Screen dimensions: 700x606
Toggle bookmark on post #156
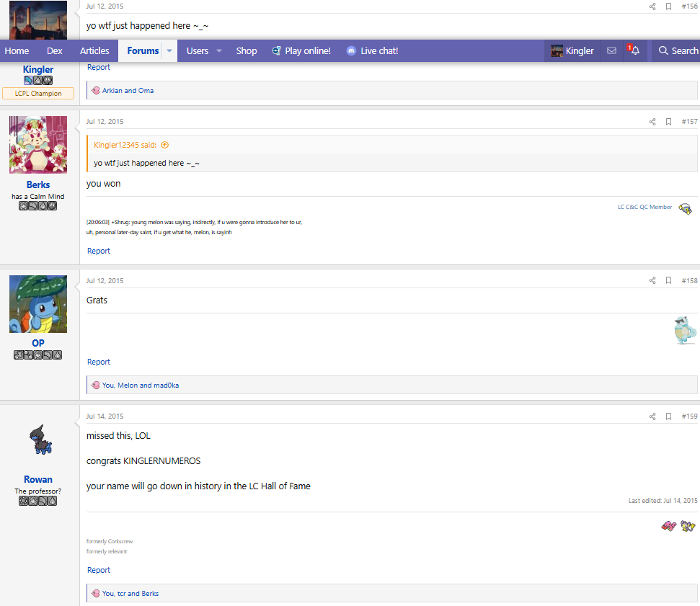tap(668, 6)
